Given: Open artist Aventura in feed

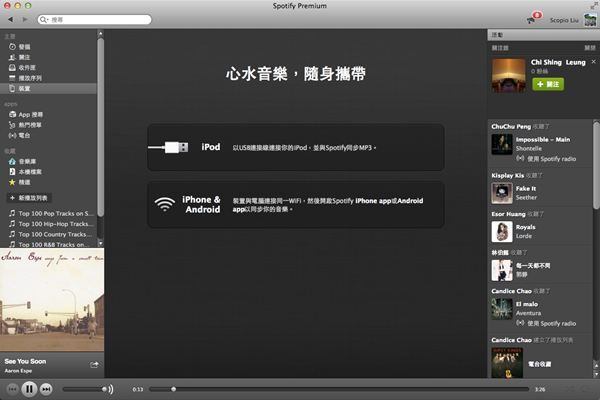Looking at the screenshot, I should coord(528,313).
